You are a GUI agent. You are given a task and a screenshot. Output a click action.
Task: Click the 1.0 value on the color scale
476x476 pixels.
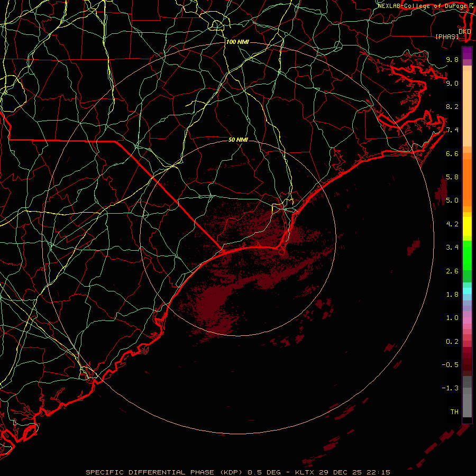tap(452, 318)
